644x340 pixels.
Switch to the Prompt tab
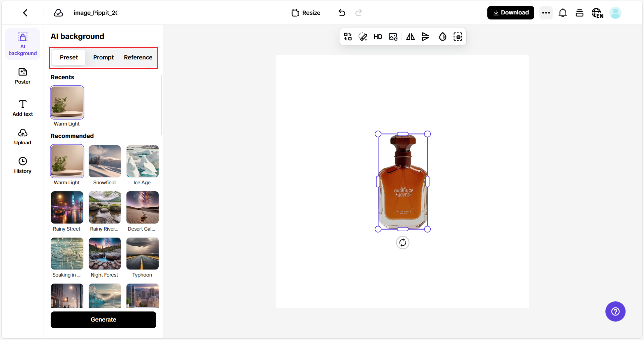pos(104,57)
